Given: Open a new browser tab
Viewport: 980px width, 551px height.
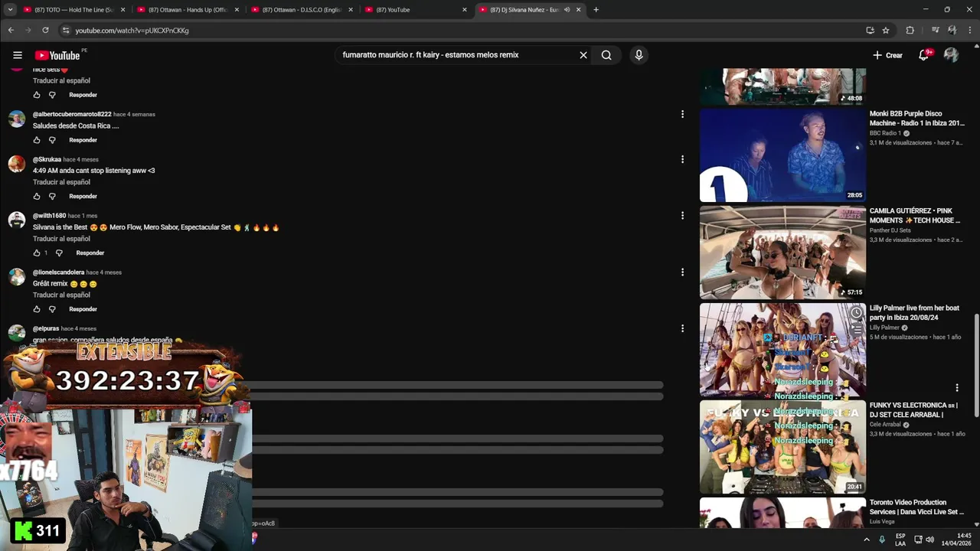Looking at the screenshot, I should tap(596, 10).
